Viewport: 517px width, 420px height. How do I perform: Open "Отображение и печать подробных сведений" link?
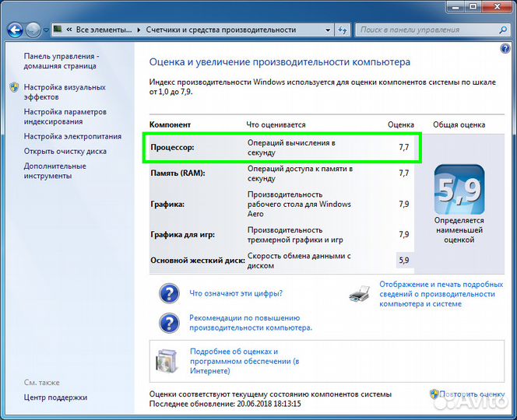441,294
